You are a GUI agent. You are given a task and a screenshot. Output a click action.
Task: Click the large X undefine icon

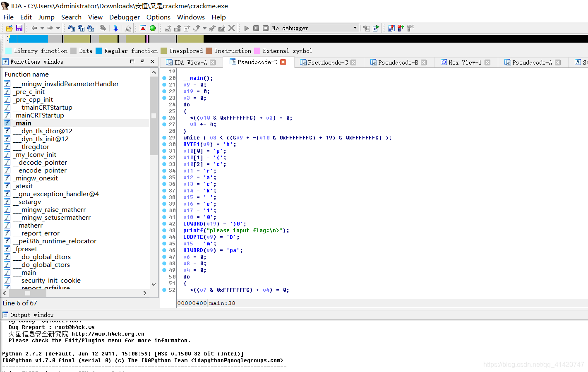pyautogui.click(x=232, y=28)
